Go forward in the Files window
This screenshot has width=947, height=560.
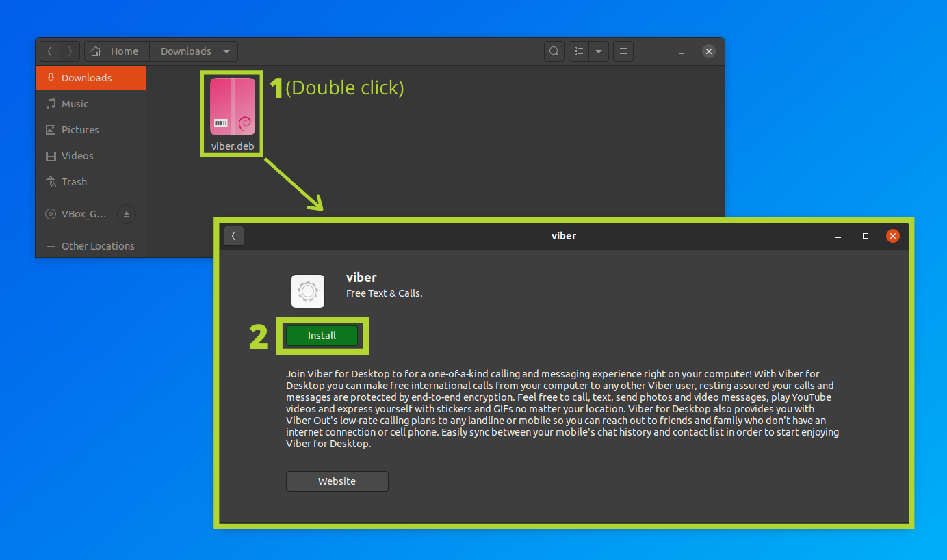coord(70,51)
